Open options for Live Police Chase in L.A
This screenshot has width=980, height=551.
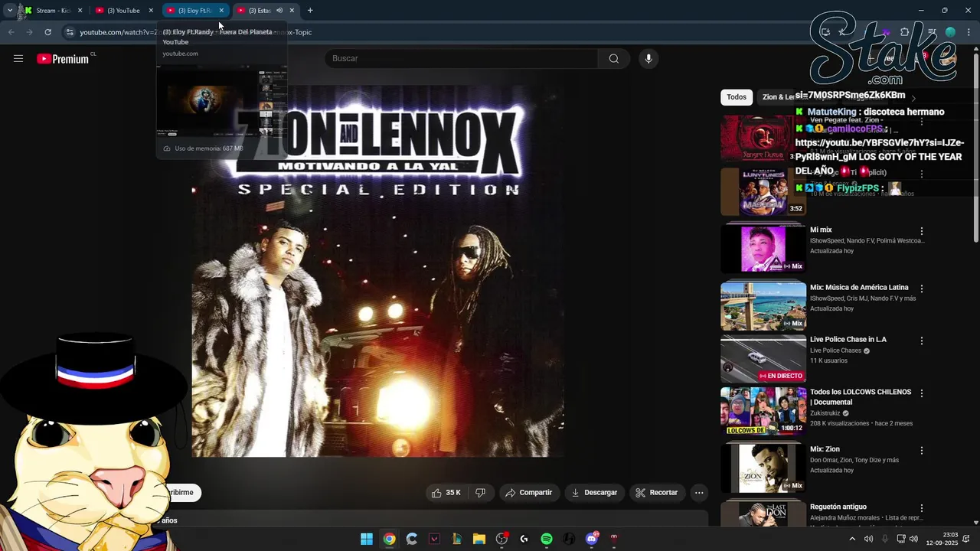[922, 341]
